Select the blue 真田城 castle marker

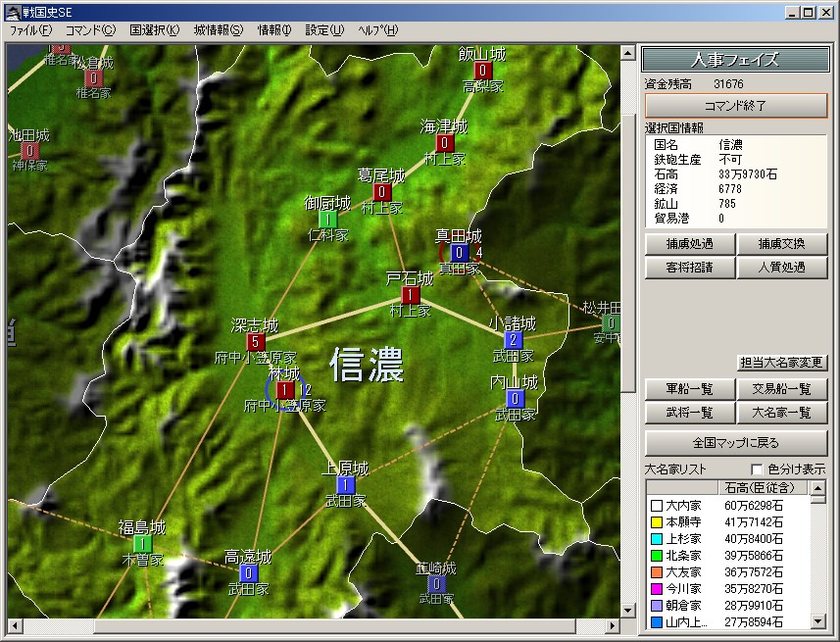click(459, 253)
